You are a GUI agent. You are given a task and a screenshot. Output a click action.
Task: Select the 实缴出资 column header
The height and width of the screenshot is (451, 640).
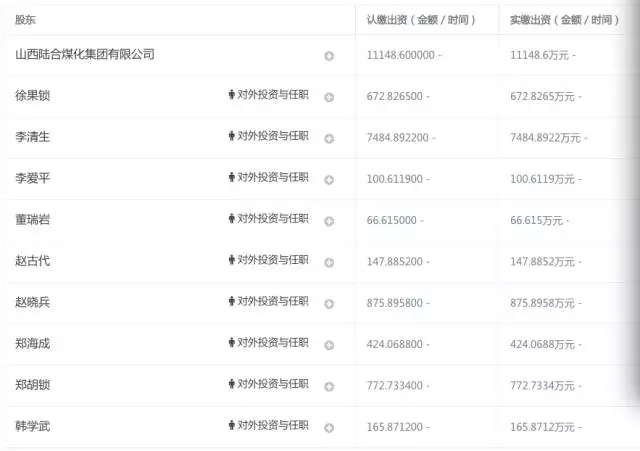(x=560, y=19)
